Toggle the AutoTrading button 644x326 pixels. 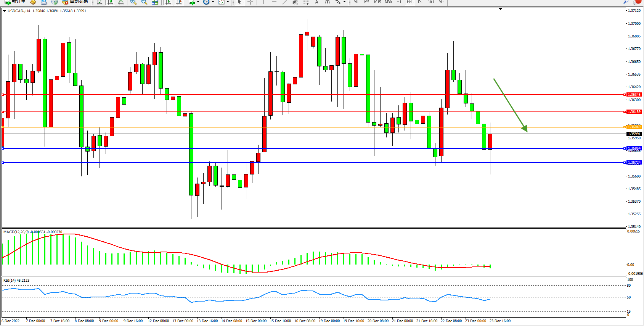pos(75,2)
